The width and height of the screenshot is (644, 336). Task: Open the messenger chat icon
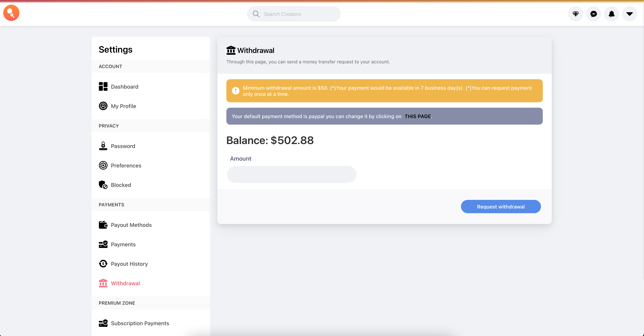coord(593,14)
